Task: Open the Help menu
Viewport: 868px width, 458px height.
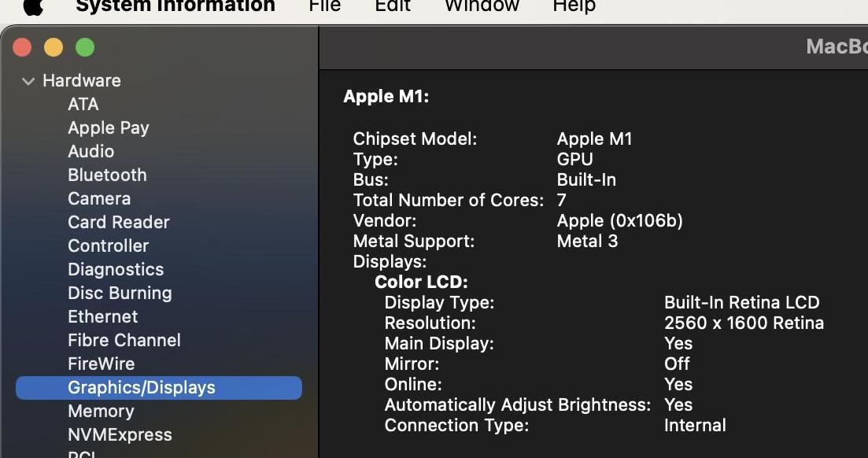Action: [x=574, y=6]
